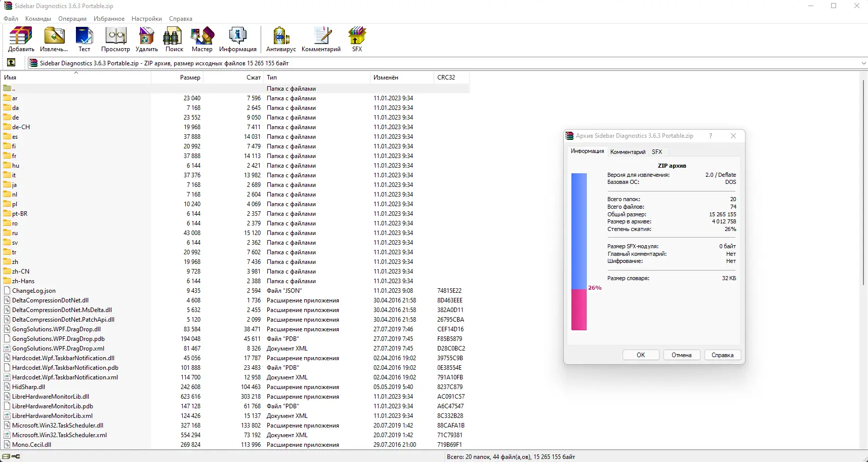Click the 26% compression ratio label
This screenshot has height=462, width=868.
595,288
